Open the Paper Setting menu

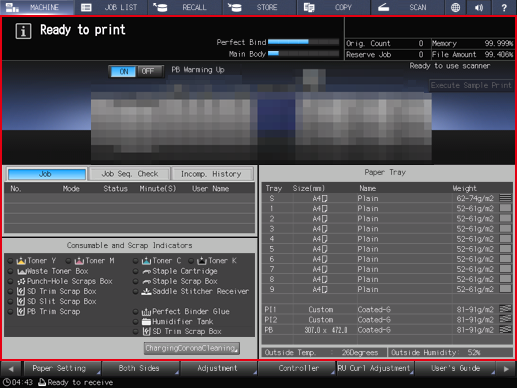(62, 368)
